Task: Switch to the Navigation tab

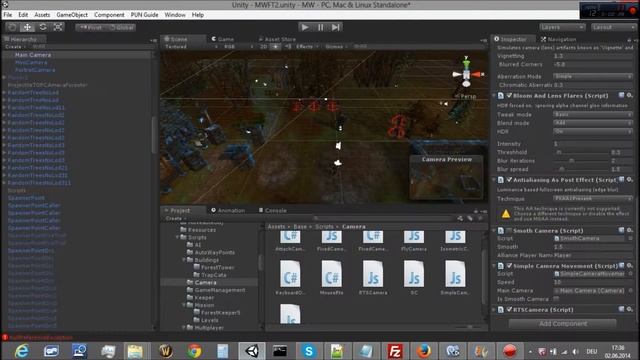Action: (x=558, y=39)
